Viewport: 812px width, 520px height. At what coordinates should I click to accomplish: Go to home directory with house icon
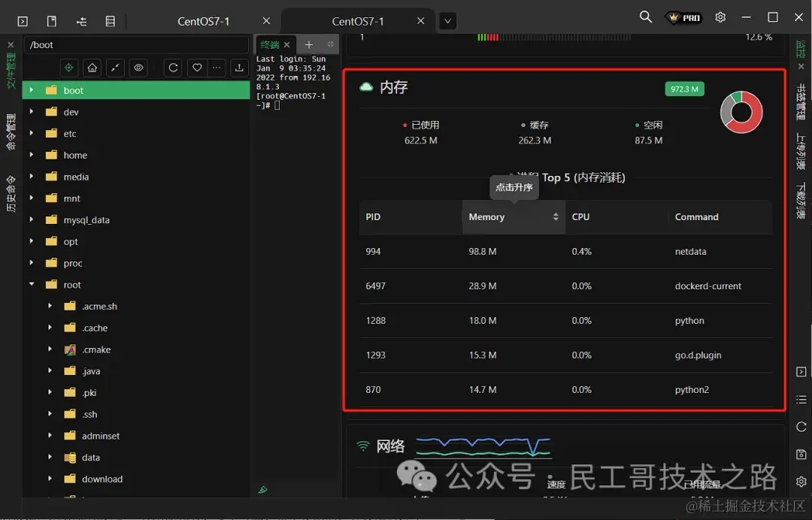[x=92, y=68]
